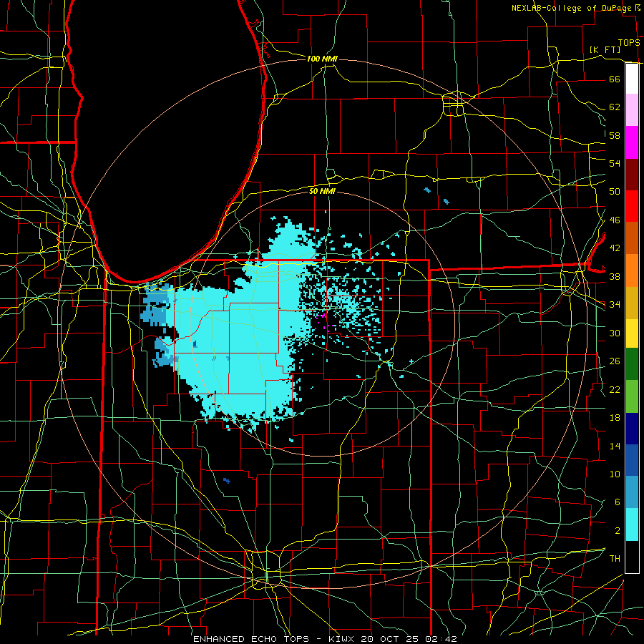Click the ENHANCED ECHO TOPS caption

251,639
